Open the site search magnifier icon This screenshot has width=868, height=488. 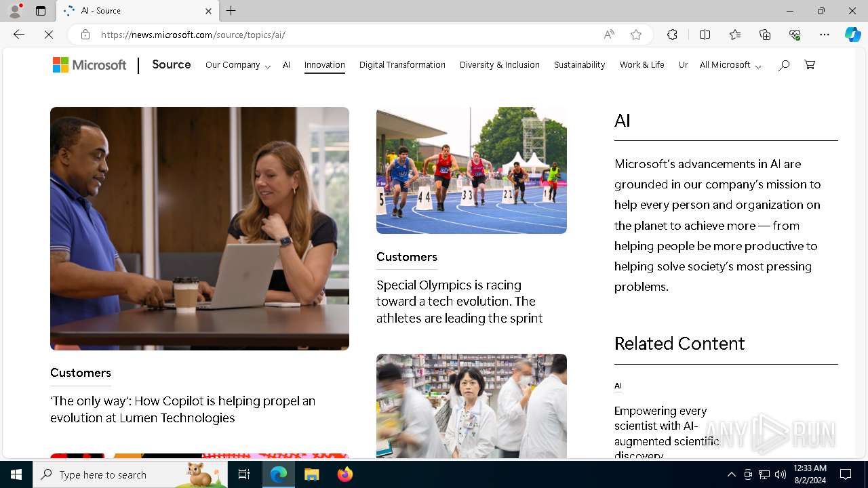click(784, 65)
